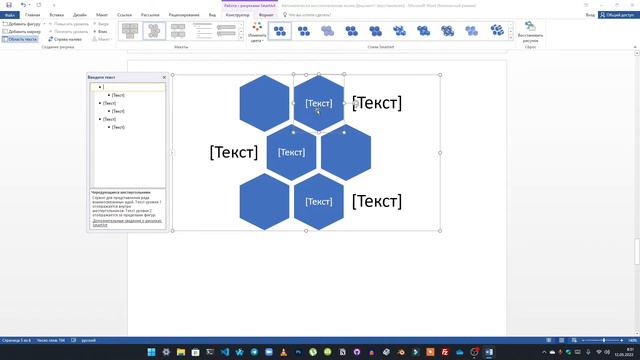This screenshot has width=640, height=360.
Task: Open the Вставка ribbon tab
Action: tap(56, 15)
